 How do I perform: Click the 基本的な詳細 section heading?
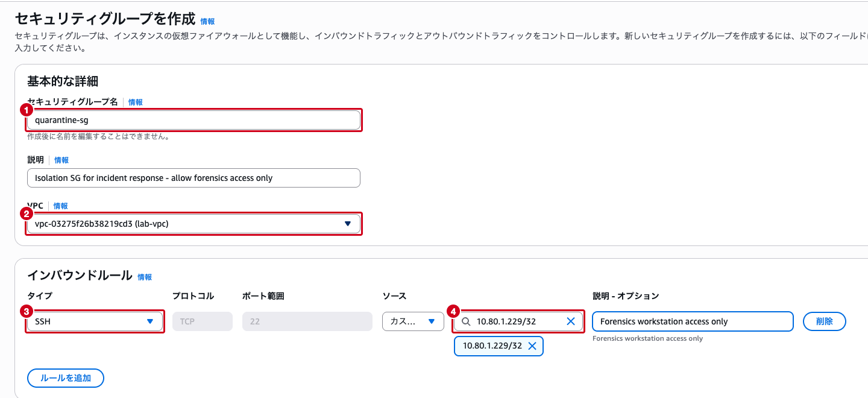coord(63,81)
